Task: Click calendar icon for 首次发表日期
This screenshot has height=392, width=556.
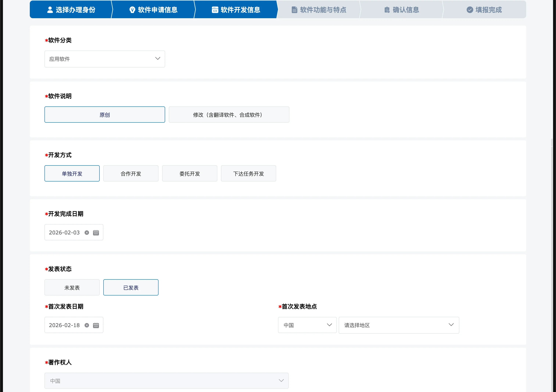Action: 96,325
